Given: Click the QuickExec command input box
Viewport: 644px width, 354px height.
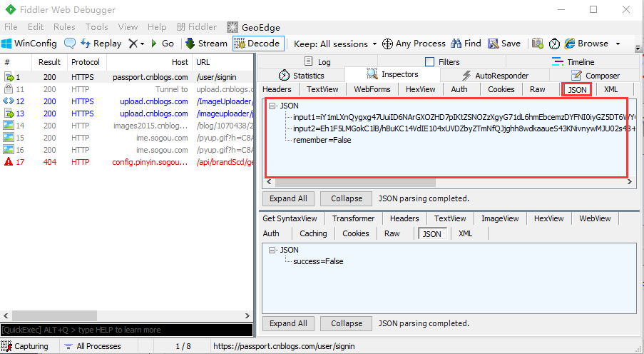Looking at the screenshot, I should point(126,330).
